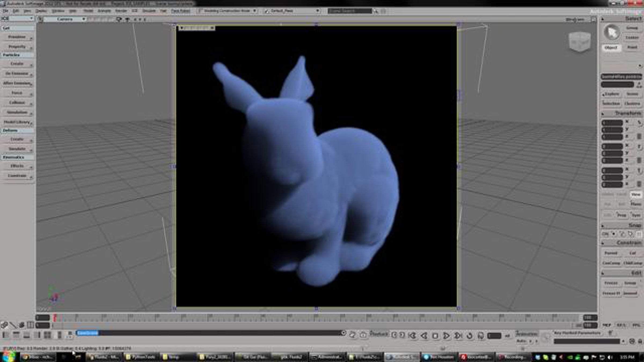Open the Playback menu
The image size is (644, 362).
pyautogui.click(x=379, y=334)
